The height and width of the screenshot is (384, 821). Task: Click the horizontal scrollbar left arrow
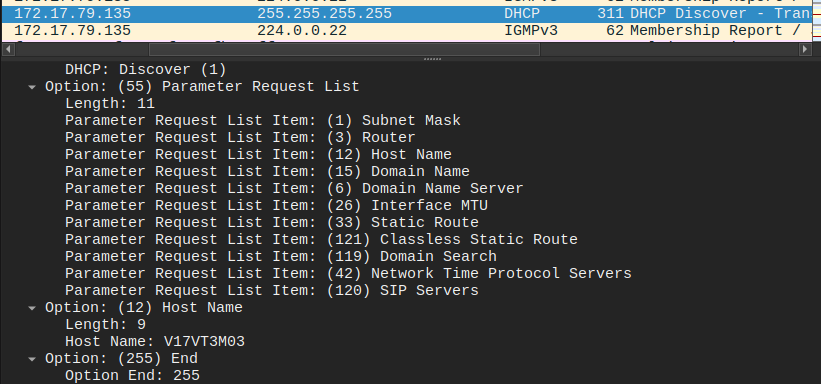pos(7,50)
